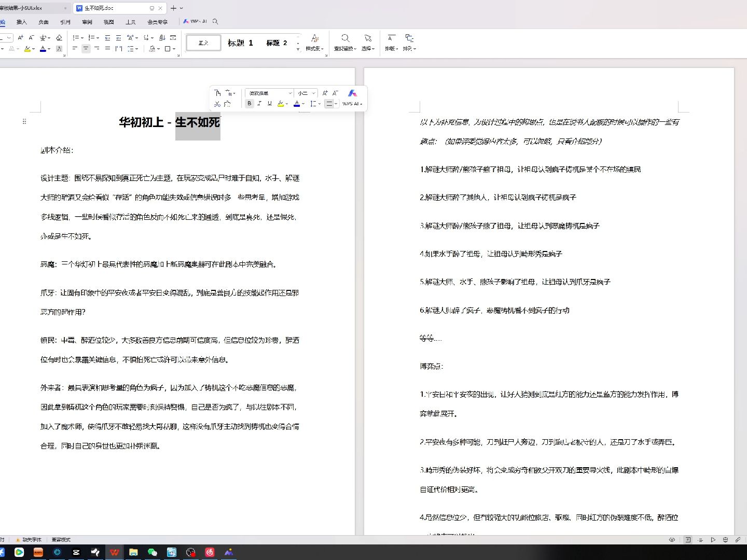Screen dimensions: 747x560
Task: Justify paragraph in ribbon
Action: 107,48
